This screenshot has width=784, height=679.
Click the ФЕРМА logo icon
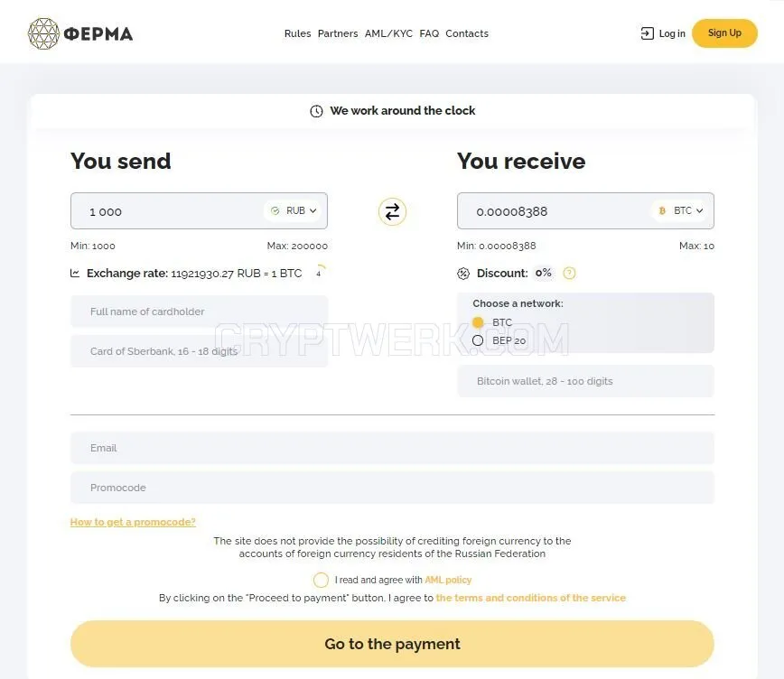click(43, 33)
